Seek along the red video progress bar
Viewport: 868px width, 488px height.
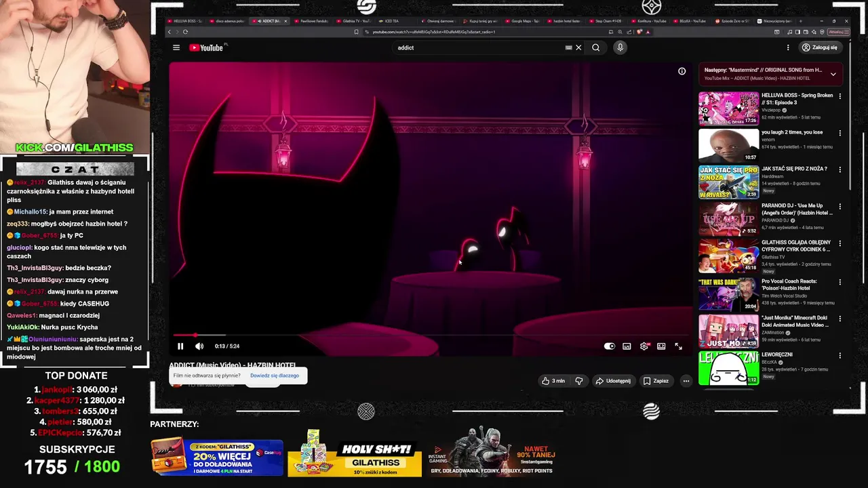coord(431,335)
